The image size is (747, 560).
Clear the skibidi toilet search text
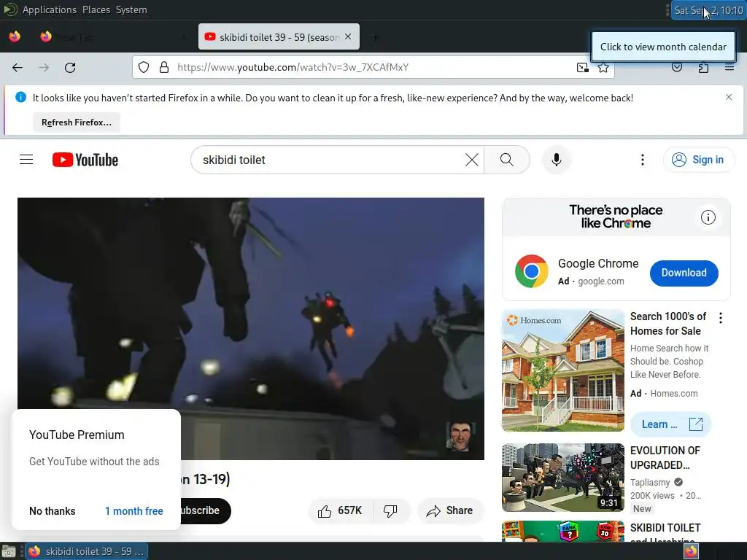472,160
